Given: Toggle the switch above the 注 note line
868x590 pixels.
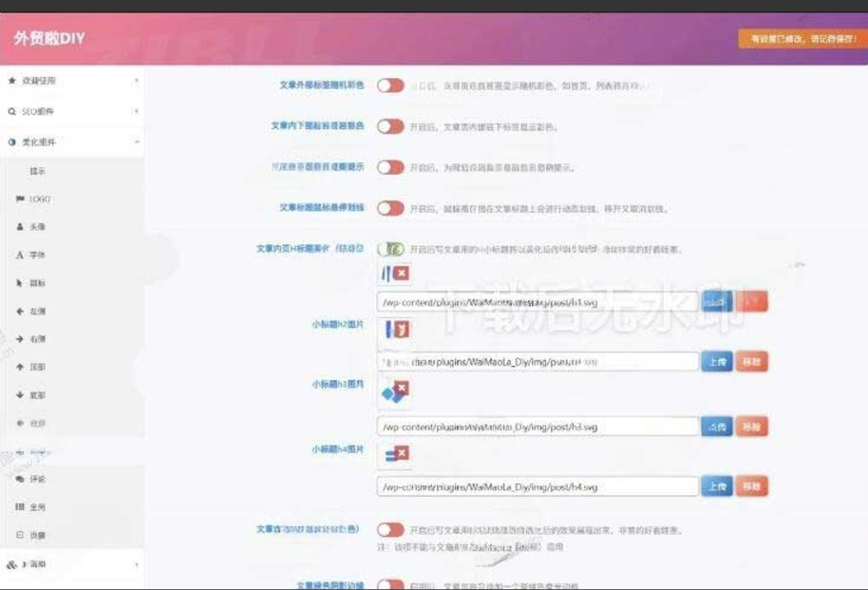Looking at the screenshot, I should (391, 529).
